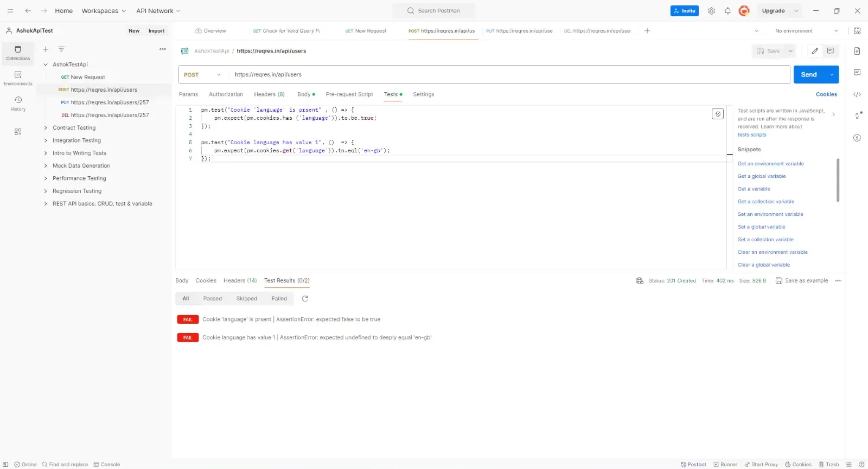The width and height of the screenshot is (868, 469).
Task: Open the API Network dropdown
Action: [158, 11]
